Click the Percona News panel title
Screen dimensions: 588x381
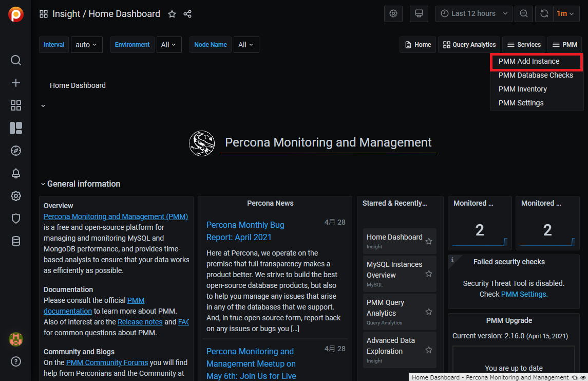tap(270, 203)
